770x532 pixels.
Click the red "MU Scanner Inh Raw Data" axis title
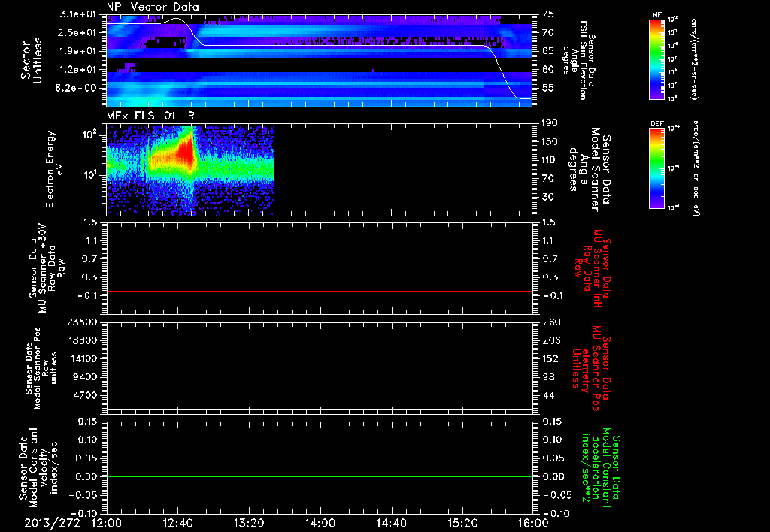coord(593,268)
